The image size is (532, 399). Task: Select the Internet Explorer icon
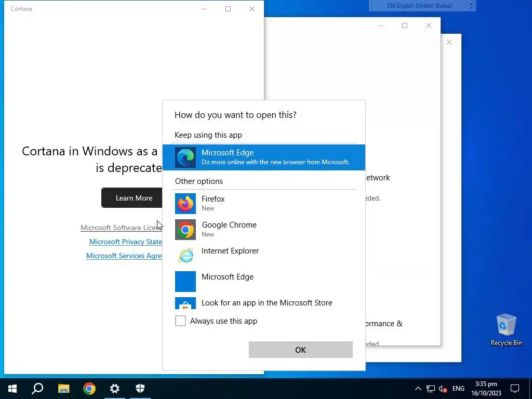tap(185, 256)
